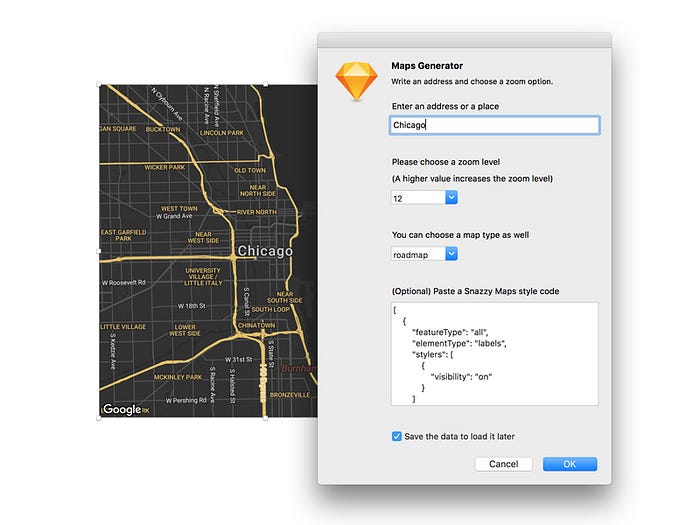Screen dimensions: 700x525
Task: Open the zoom level dropdown showing 12
Action: pos(425,198)
